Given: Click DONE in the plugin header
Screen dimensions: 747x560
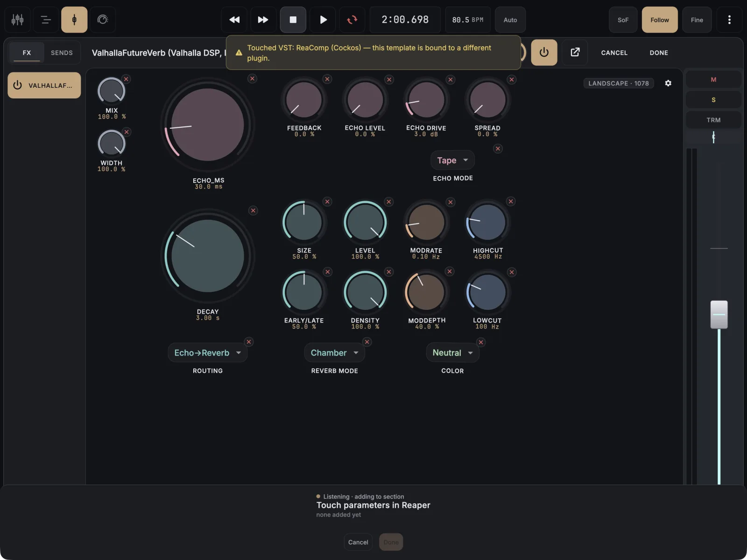Looking at the screenshot, I should pyautogui.click(x=659, y=52).
